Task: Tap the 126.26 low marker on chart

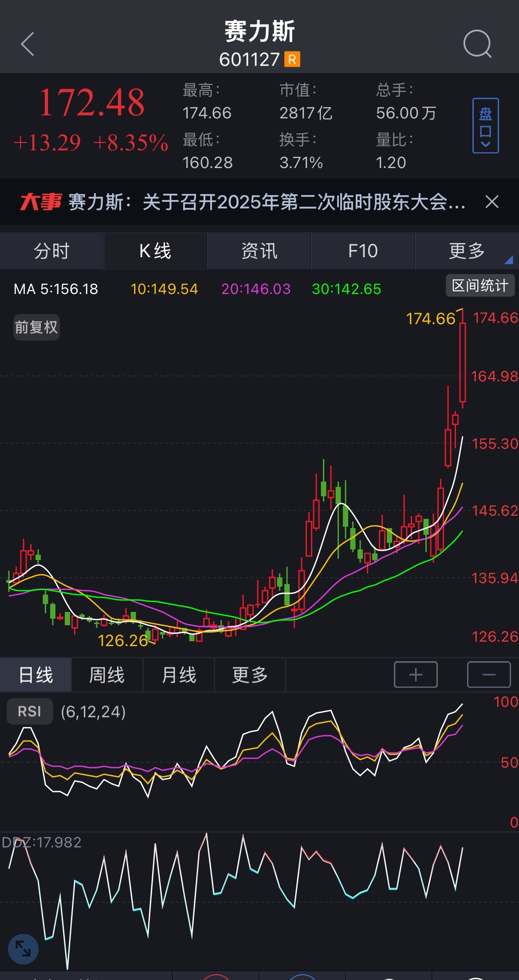Action: 123,640
